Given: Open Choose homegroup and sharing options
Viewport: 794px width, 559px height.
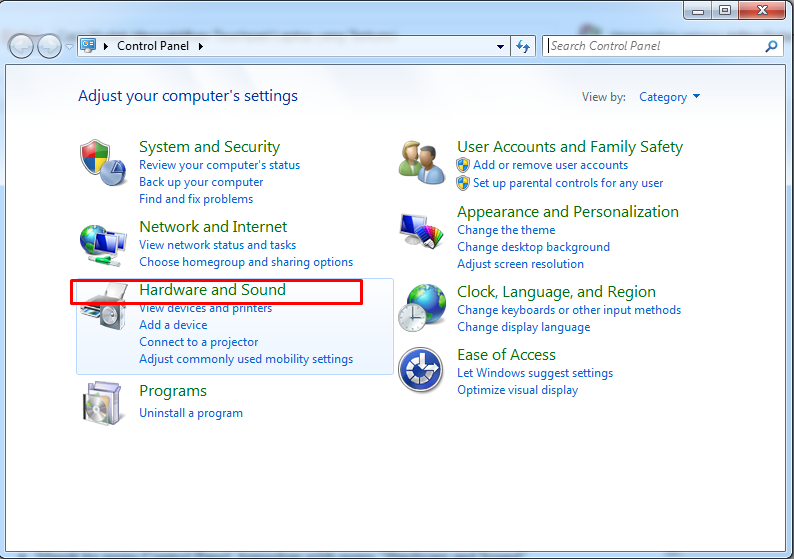Looking at the screenshot, I should point(246,262).
